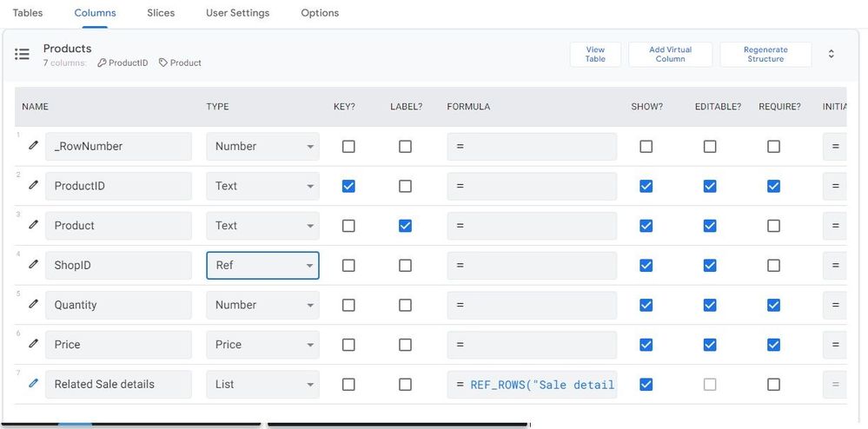The image size is (868, 429).
Task: Uncheck EDITABLE for the ProductID column
Action: pyautogui.click(x=710, y=186)
